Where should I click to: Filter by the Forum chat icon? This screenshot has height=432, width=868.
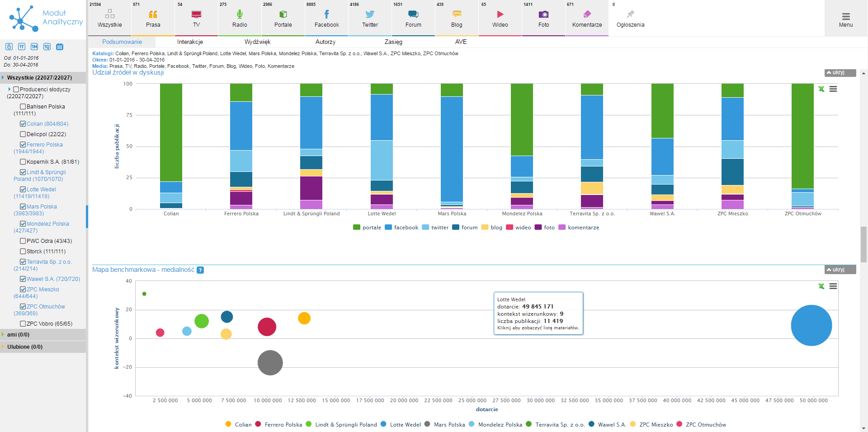point(413,14)
